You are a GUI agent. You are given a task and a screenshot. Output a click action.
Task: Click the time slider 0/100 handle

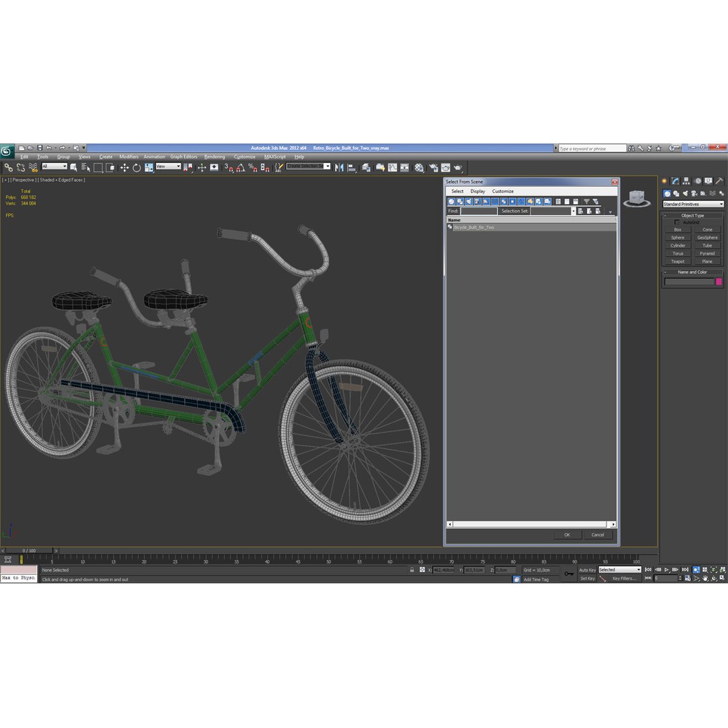click(29, 551)
